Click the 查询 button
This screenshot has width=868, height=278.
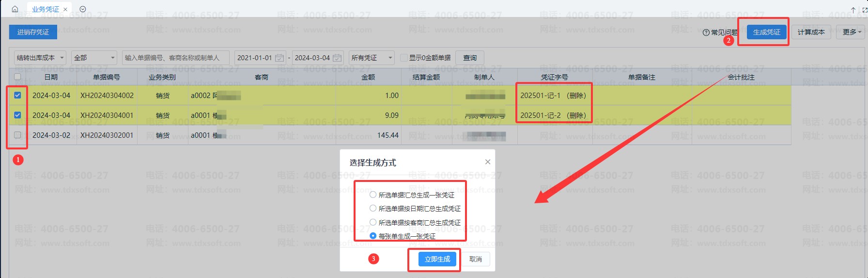click(470, 58)
